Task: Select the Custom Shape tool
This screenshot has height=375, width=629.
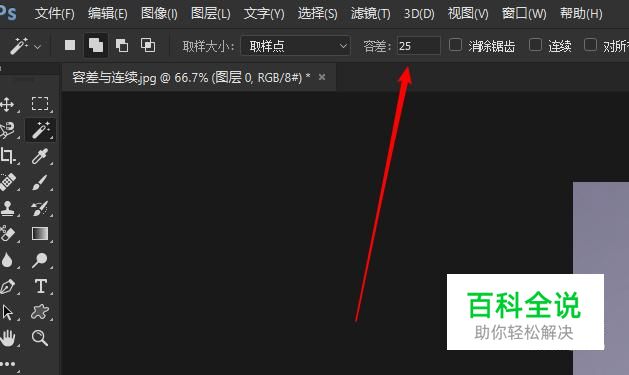Action: (40, 312)
